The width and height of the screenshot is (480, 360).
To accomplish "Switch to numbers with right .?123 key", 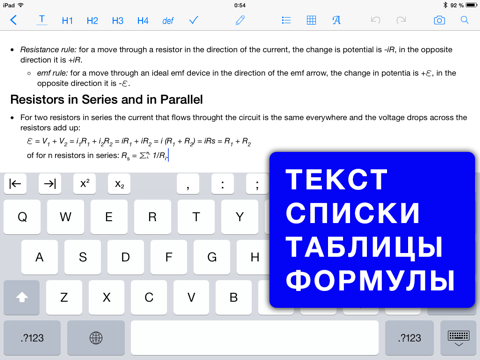I will coord(409,338).
